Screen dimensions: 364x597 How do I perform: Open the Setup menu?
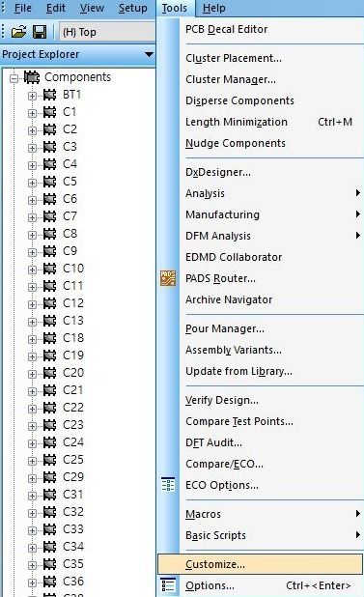(132, 8)
